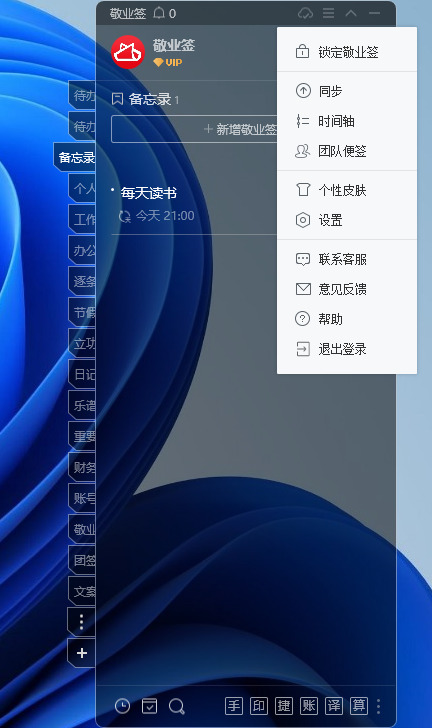432x728 pixels.
Task: Toggle the hamburger main menu icon
Action: pos(328,13)
